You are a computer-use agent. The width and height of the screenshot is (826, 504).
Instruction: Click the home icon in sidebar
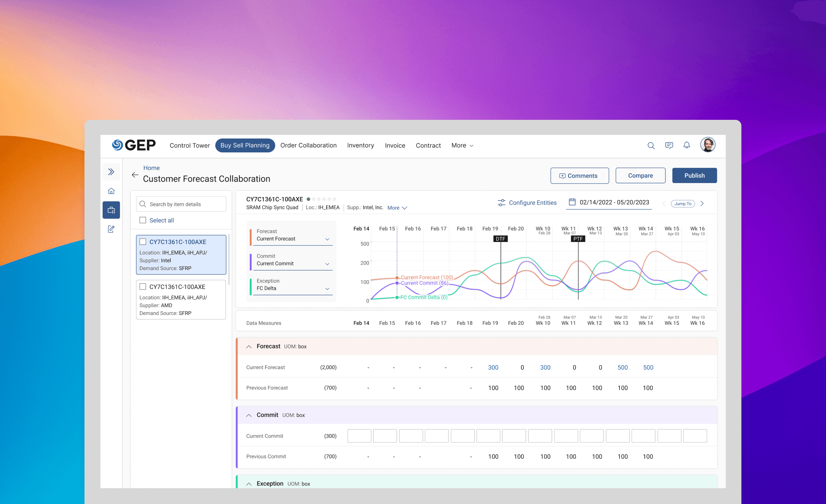pos(111,191)
